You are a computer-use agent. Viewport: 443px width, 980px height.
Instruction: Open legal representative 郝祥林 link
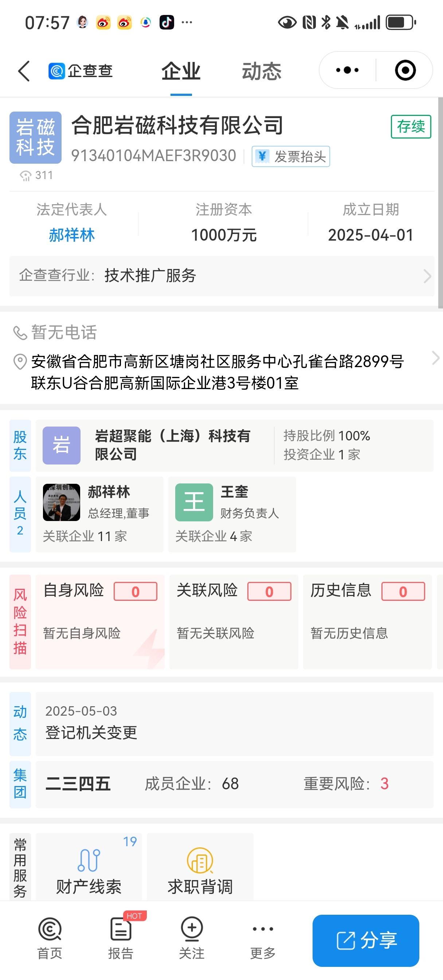[x=71, y=235]
